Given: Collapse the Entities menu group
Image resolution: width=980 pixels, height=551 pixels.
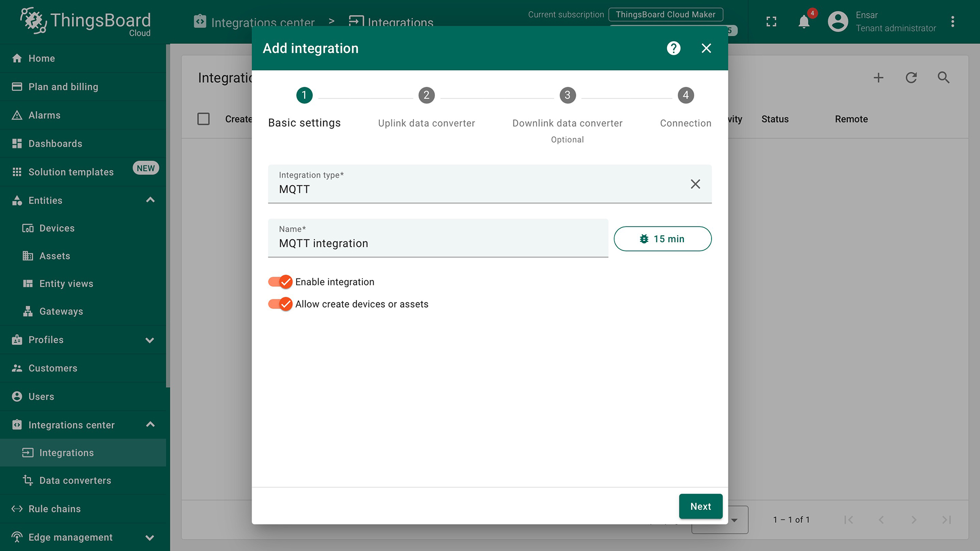Looking at the screenshot, I should click(x=150, y=200).
